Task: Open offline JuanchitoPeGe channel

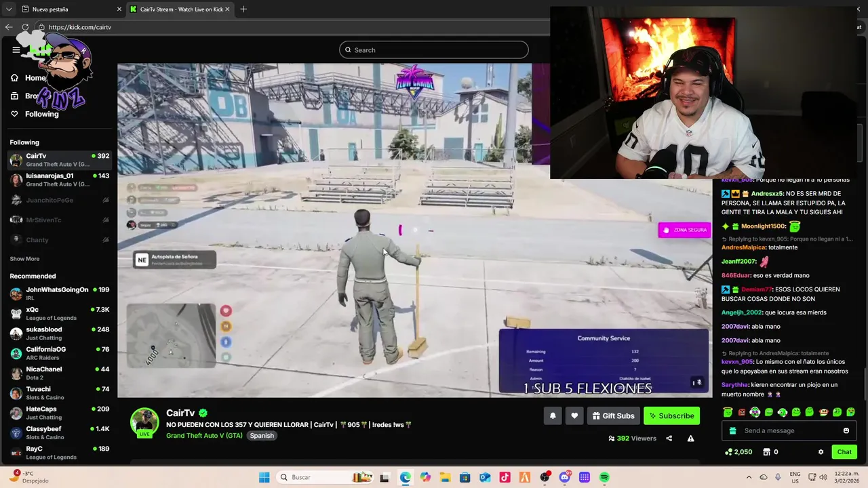Action: [59, 200]
